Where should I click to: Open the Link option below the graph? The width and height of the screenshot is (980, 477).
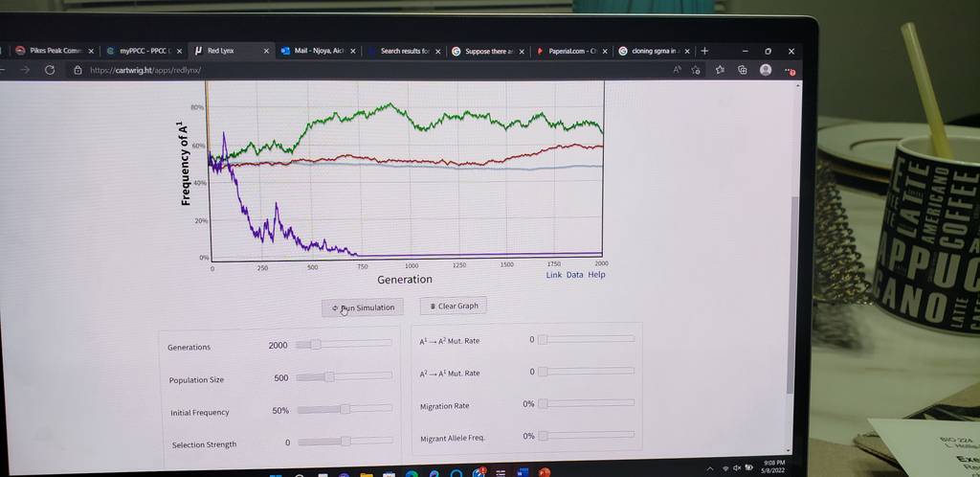pos(554,275)
